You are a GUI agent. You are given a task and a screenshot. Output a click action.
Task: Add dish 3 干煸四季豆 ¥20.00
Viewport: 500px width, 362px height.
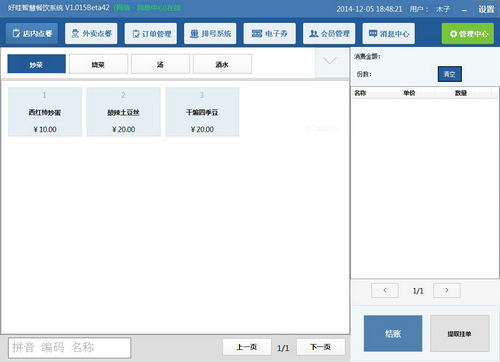(202, 112)
